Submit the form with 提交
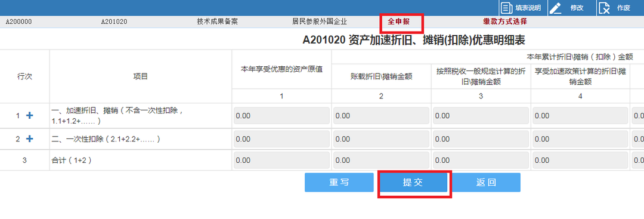Image resolution: width=644 pixels, height=219 pixels. [x=413, y=183]
